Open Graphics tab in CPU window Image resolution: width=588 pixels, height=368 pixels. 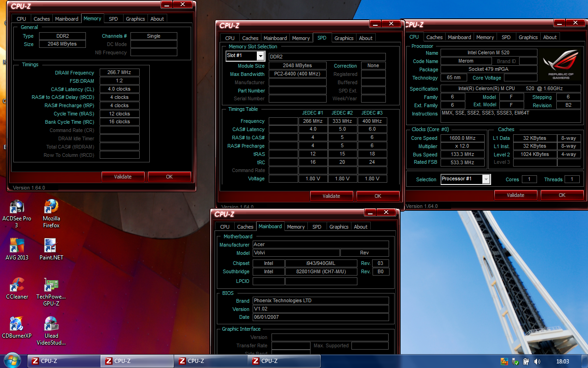(528, 37)
